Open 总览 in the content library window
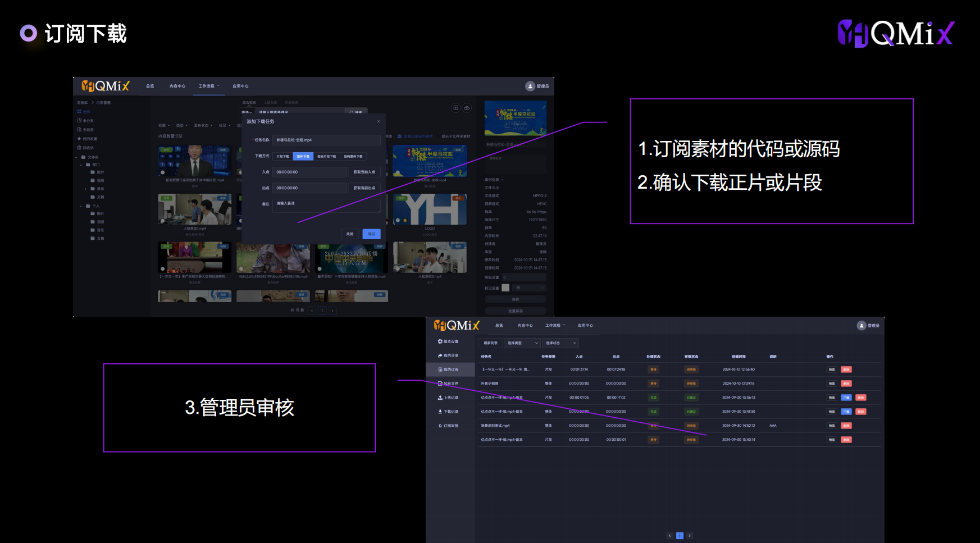Image resolution: width=980 pixels, height=543 pixels. coord(150,86)
